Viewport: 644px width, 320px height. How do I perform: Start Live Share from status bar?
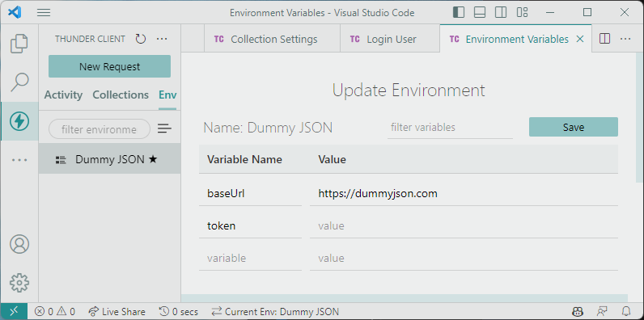[x=117, y=312]
